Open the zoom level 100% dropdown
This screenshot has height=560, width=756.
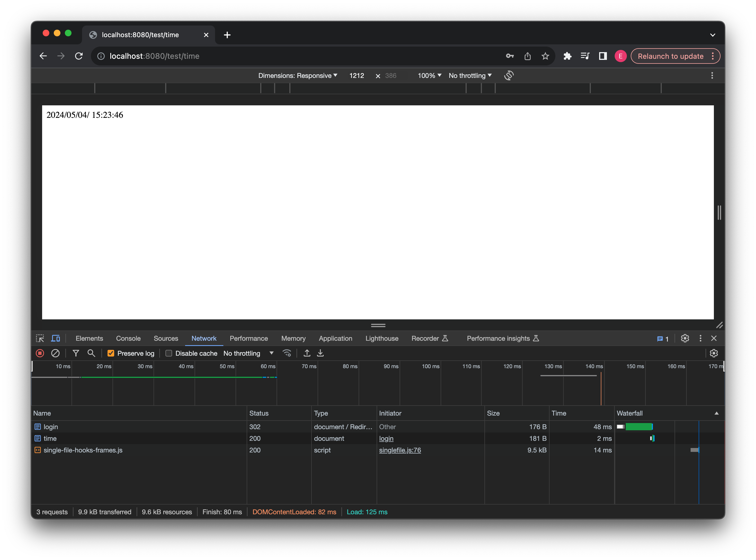(429, 76)
